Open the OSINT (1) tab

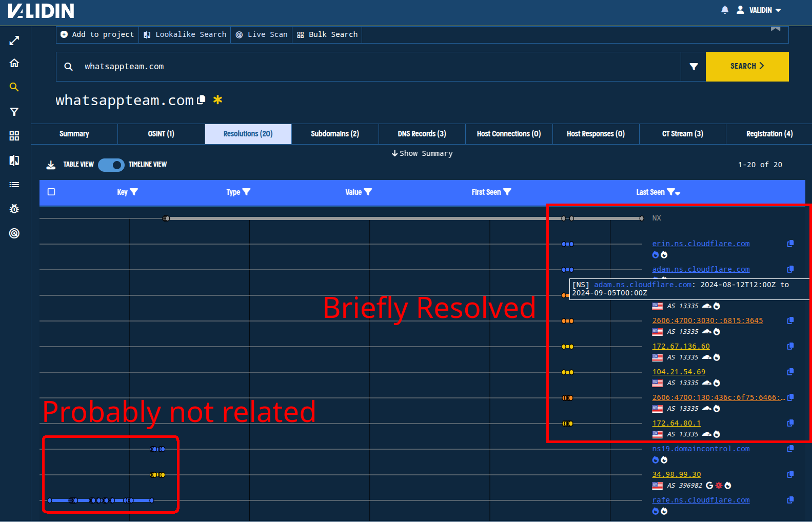[x=161, y=134]
